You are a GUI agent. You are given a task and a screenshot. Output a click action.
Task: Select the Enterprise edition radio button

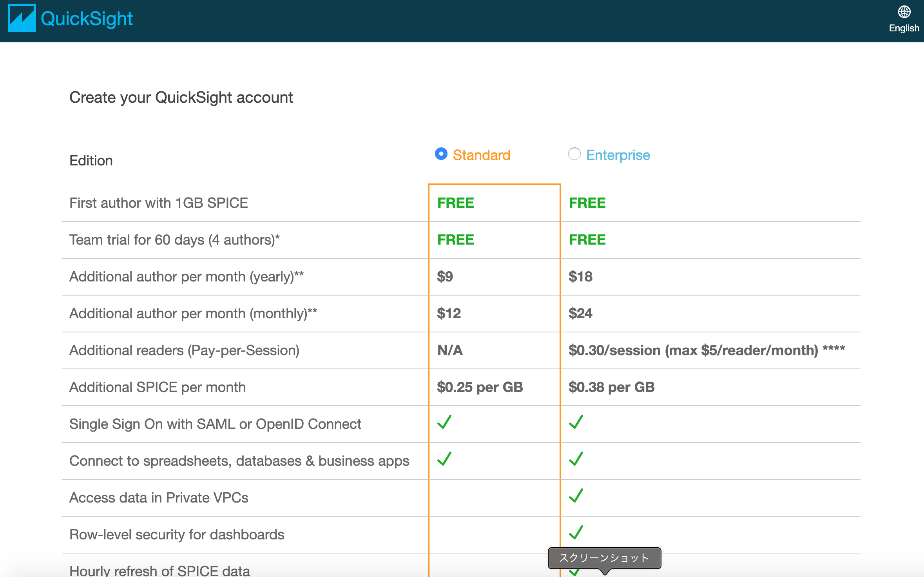click(x=574, y=154)
